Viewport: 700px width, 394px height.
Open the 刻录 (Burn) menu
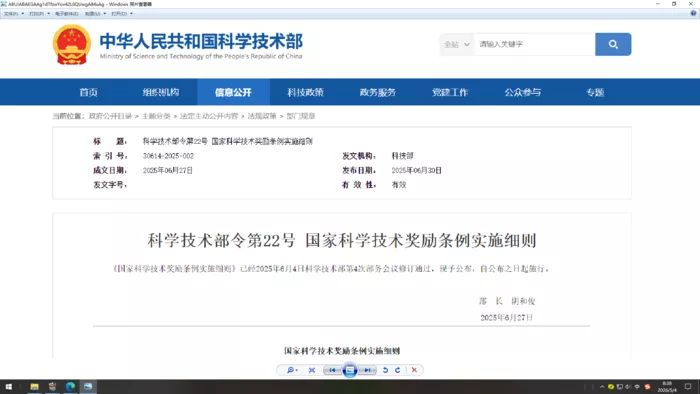point(95,14)
